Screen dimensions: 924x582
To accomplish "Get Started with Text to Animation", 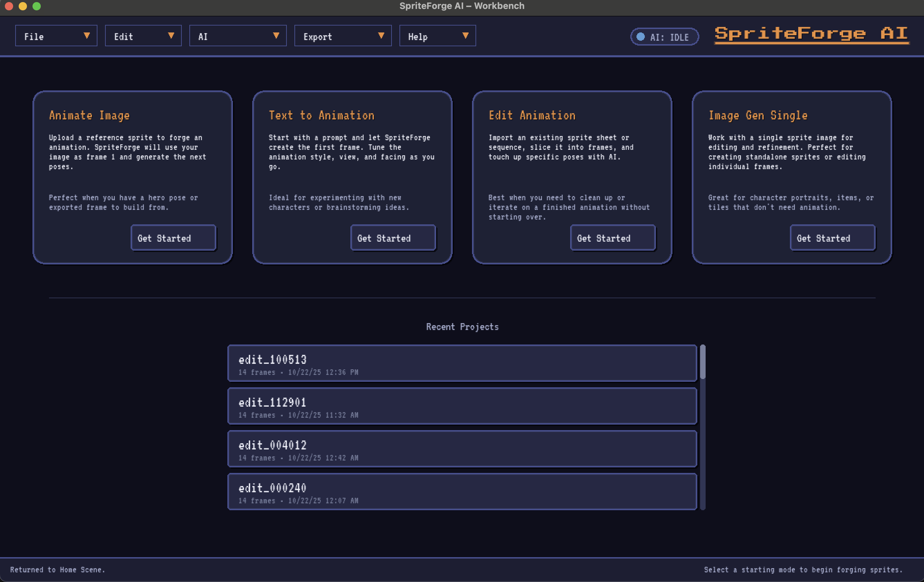I will 393,238.
